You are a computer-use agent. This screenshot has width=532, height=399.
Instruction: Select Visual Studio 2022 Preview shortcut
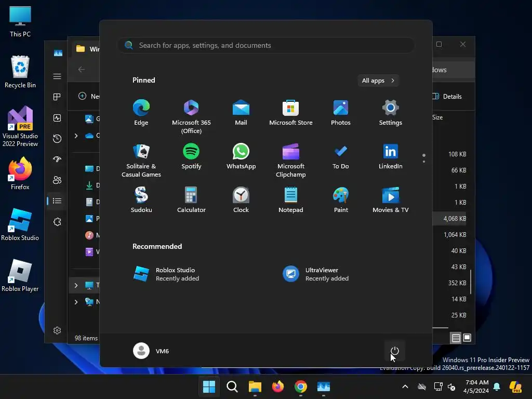pos(20,127)
